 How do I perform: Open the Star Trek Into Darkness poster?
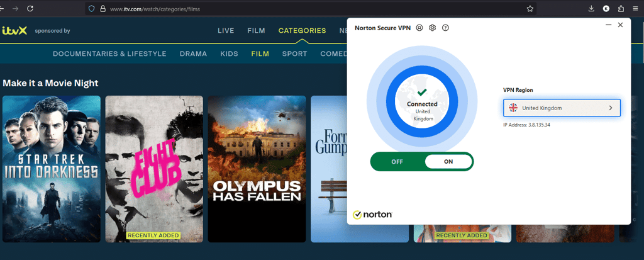pos(52,169)
